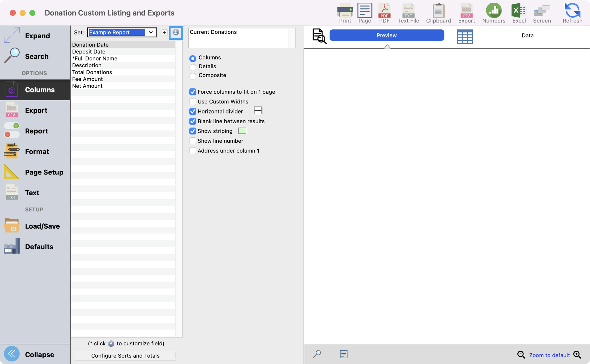The image size is (590, 364).
Task: Open the horizontal divider style picker
Action: 258,111
